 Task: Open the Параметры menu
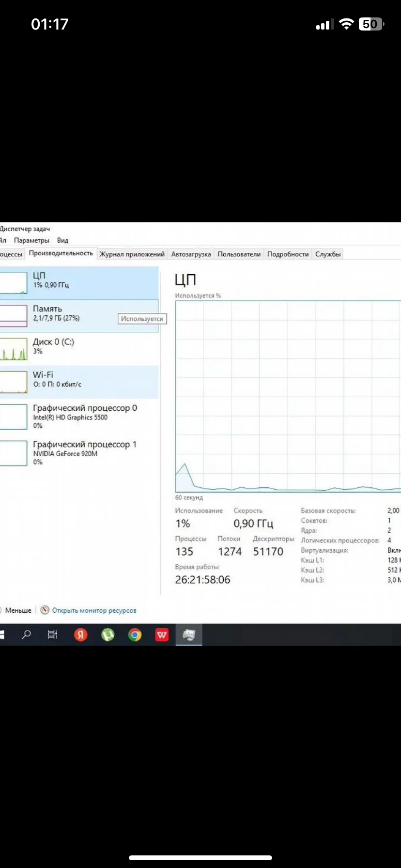(x=31, y=240)
